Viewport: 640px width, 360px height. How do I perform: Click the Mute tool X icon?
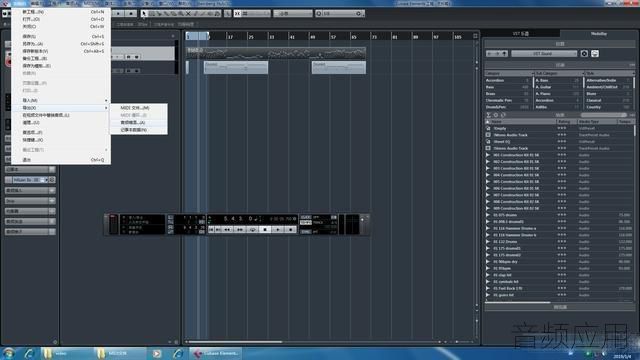click(188, 13)
